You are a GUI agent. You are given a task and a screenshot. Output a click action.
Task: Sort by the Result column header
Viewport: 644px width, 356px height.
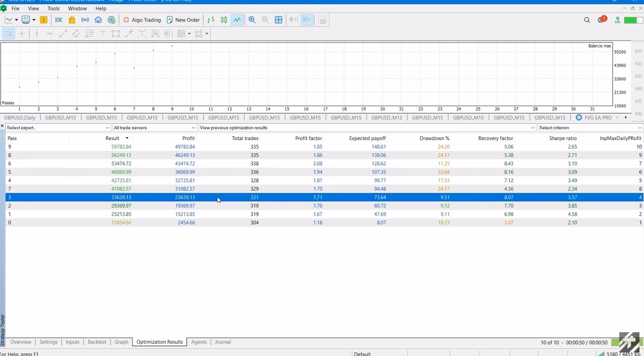[x=112, y=138]
